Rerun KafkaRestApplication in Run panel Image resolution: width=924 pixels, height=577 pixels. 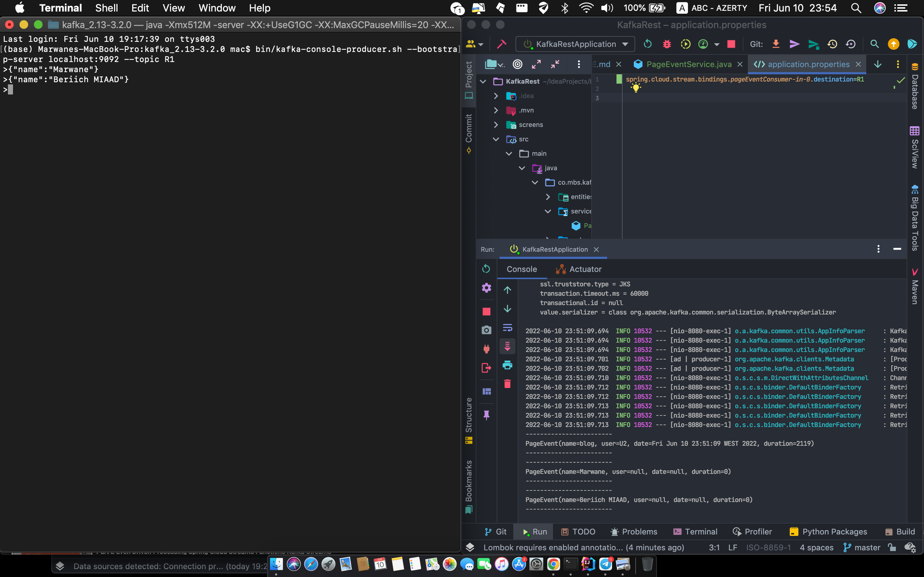[486, 269]
